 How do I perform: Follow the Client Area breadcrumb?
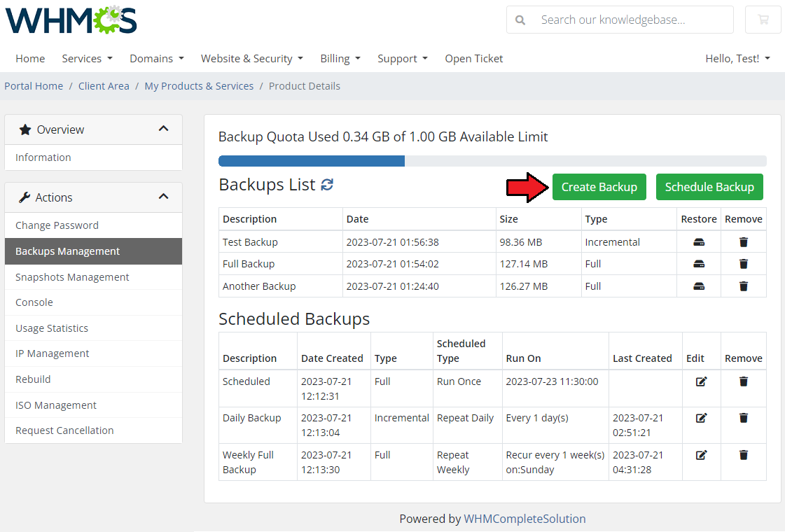(104, 86)
